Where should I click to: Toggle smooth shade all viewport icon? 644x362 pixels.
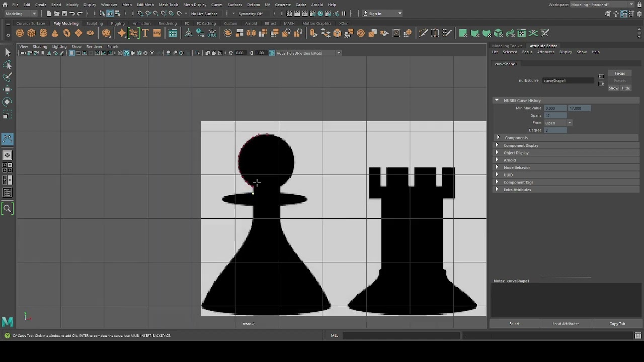(126, 53)
